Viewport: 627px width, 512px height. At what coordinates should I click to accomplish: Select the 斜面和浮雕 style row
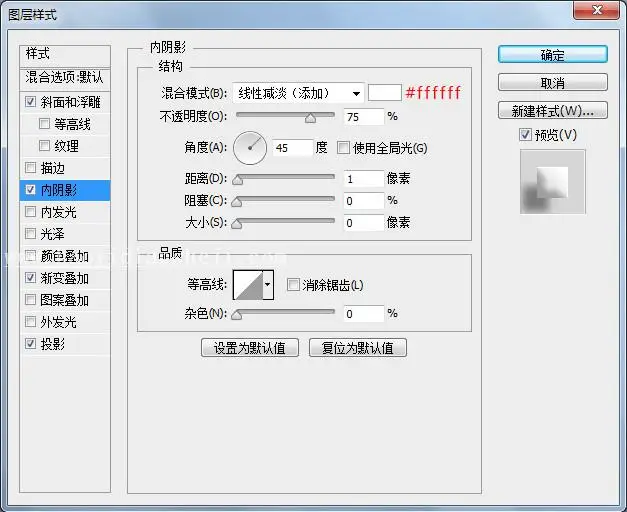(x=65, y=102)
